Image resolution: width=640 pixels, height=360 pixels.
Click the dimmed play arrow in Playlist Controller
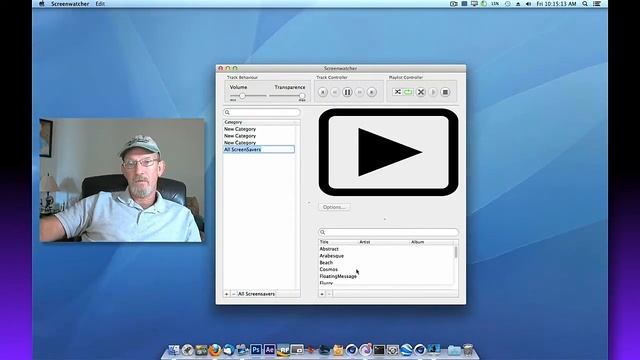[433, 92]
